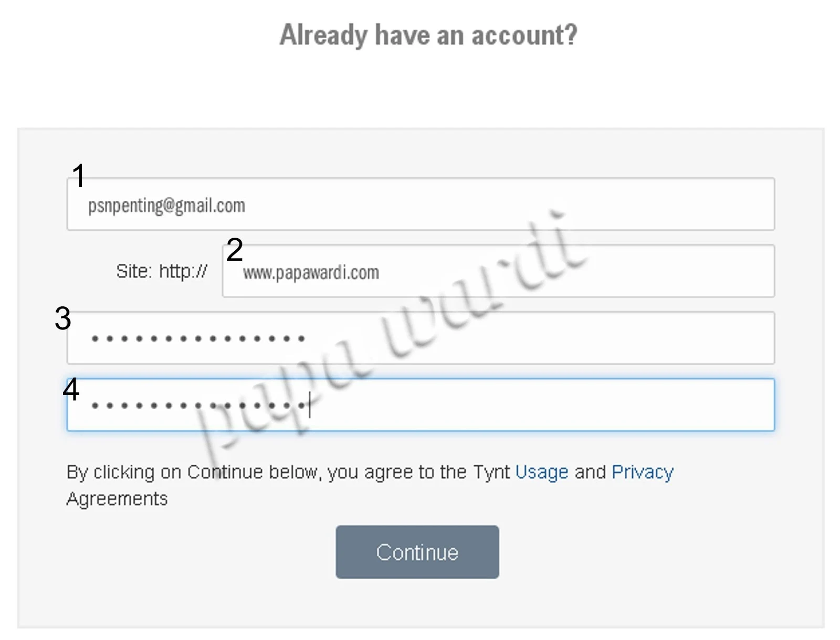
Task: Click the number 3 annotation marker
Action: (x=62, y=318)
